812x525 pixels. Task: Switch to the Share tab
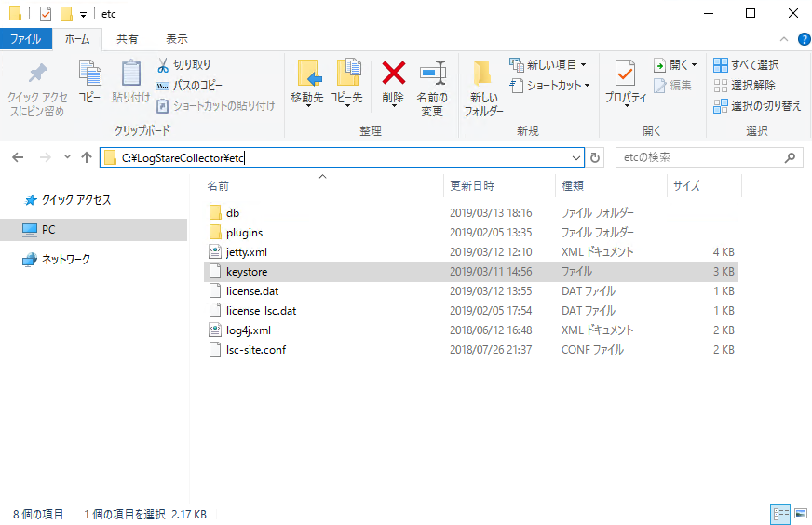click(x=128, y=39)
